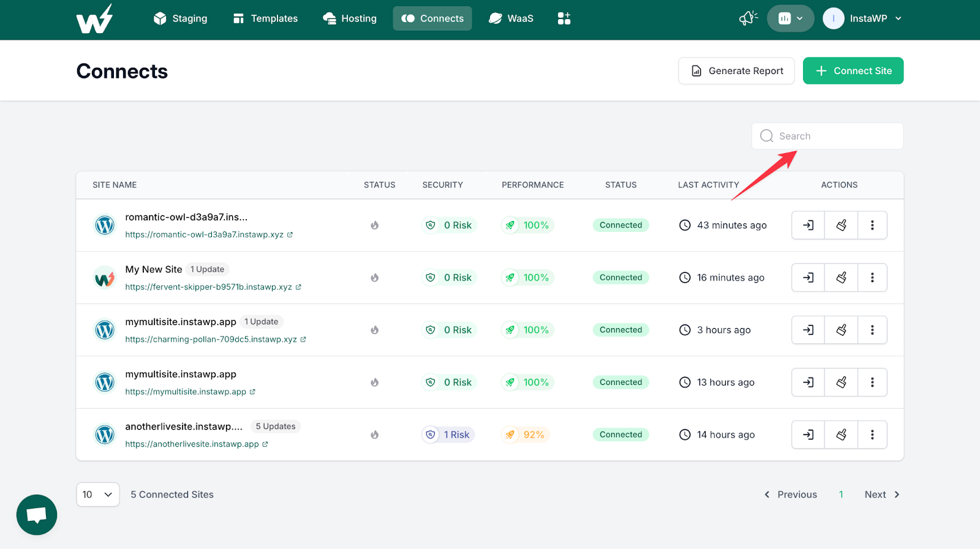Click the PERFORMANCE column header

[533, 185]
